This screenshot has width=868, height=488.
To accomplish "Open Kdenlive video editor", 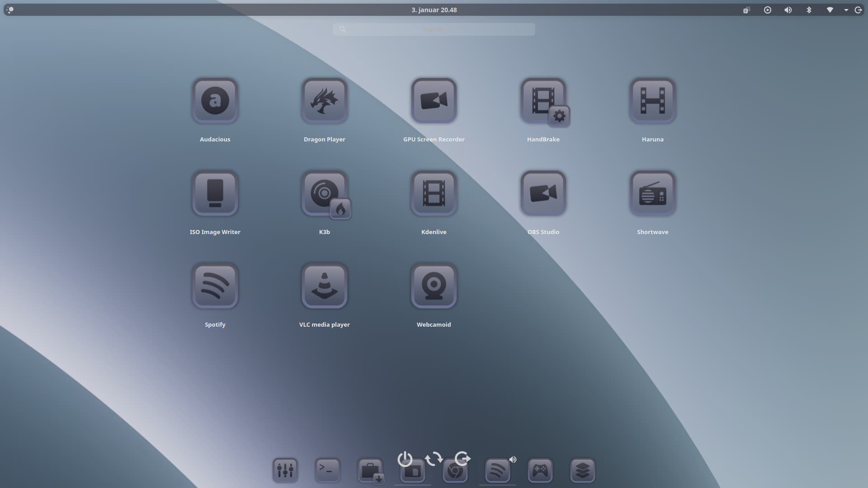I will [434, 193].
